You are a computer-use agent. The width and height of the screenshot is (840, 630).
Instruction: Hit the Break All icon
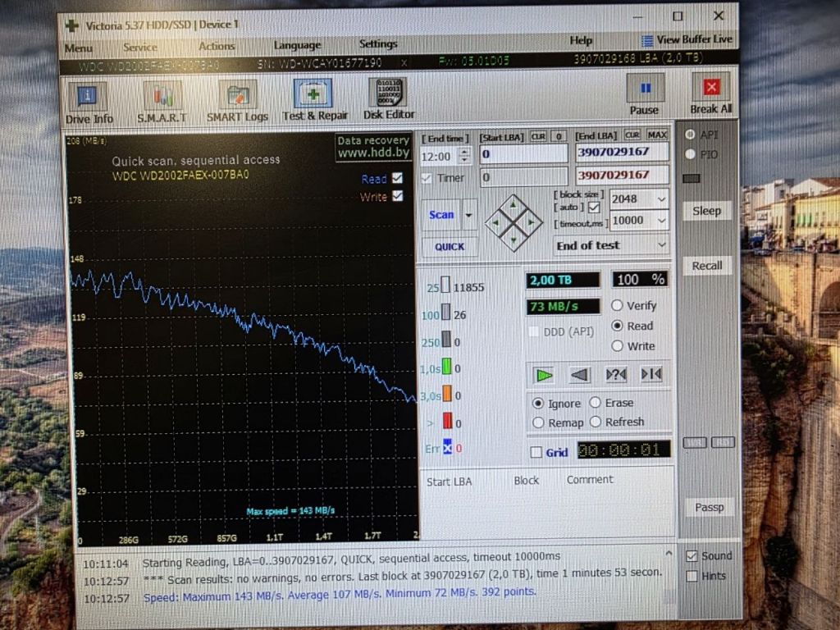tap(711, 95)
